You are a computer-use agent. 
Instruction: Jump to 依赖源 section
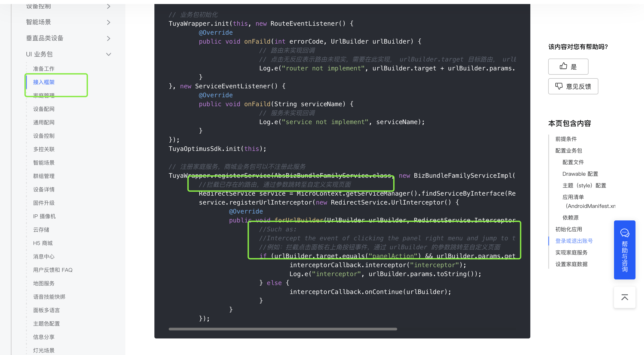[x=570, y=218]
